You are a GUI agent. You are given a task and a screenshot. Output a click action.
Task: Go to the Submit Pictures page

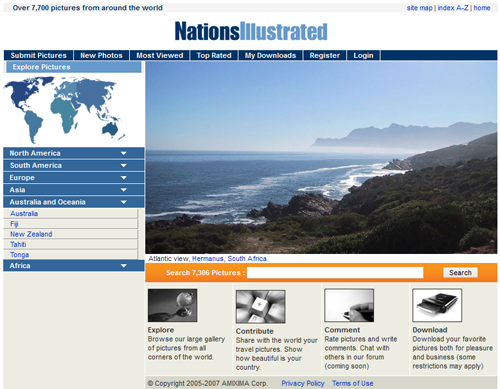click(x=39, y=55)
